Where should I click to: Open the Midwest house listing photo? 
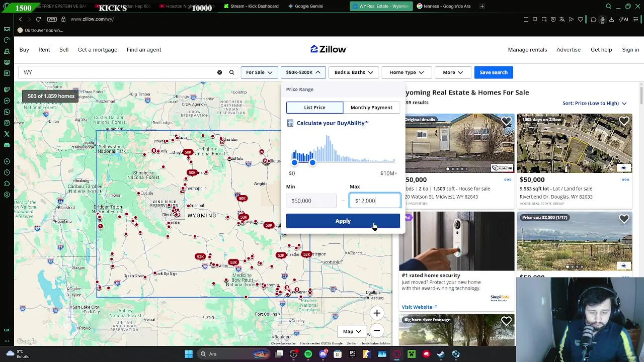(x=460, y=143)
